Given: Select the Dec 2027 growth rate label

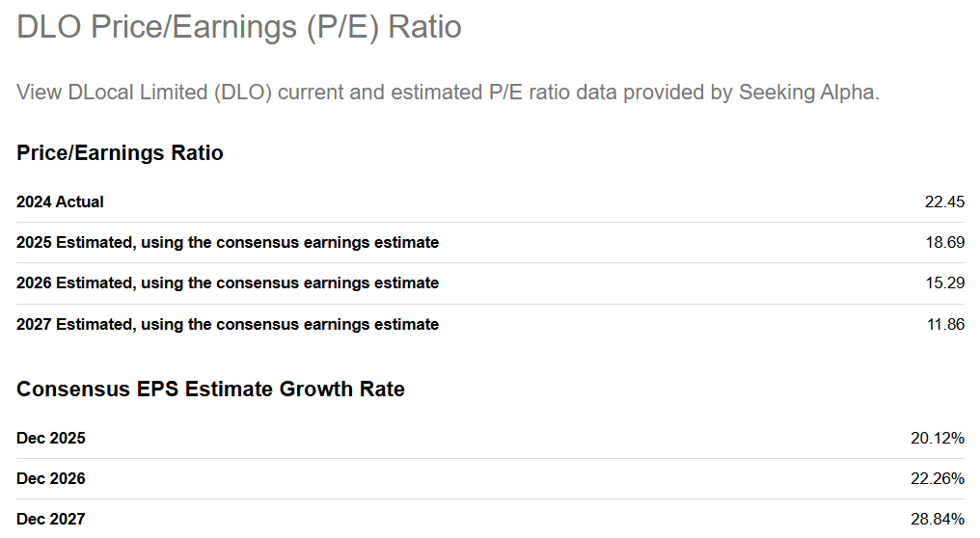Looking at the screenshot, I should tap(51, 520).
